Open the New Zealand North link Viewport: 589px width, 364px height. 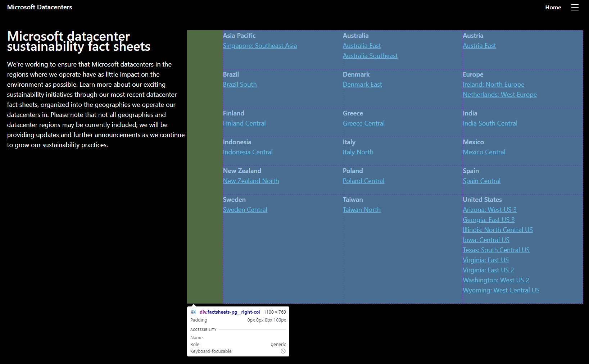[x=251, y=181]
